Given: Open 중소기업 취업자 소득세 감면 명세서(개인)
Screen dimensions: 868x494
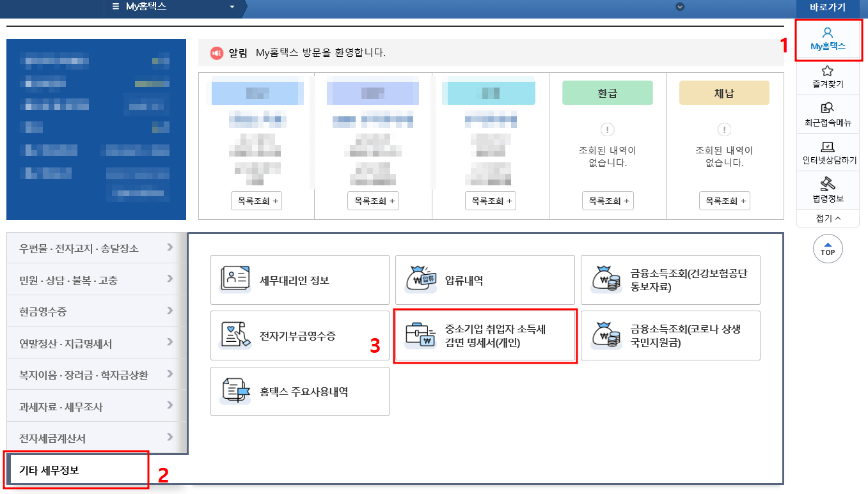Looking at the screenshot, I should coord(485,336).
